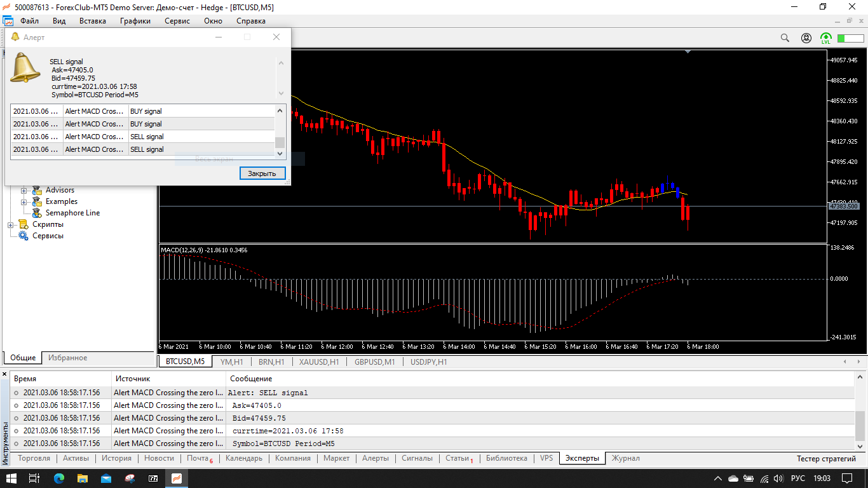Viewport: 868px width, 488px height.
Task: Click the MetaTrader app icon in taskbar
Action: pos(177,478)
